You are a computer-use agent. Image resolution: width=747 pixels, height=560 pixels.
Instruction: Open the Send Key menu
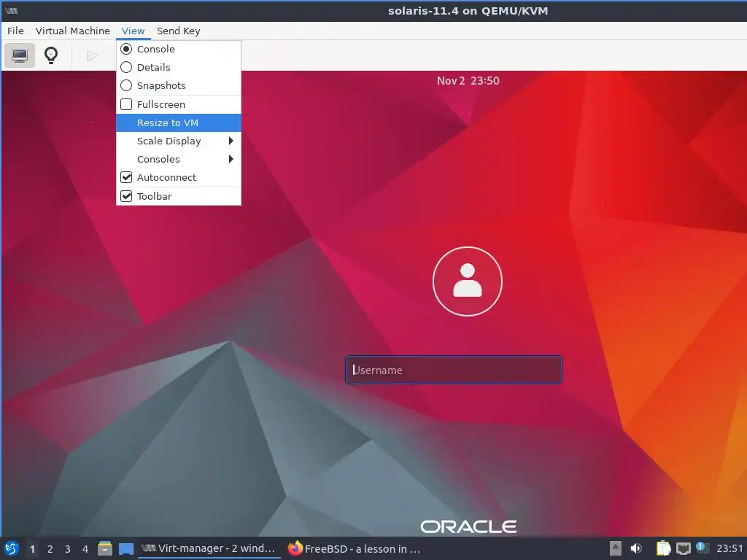178,31
